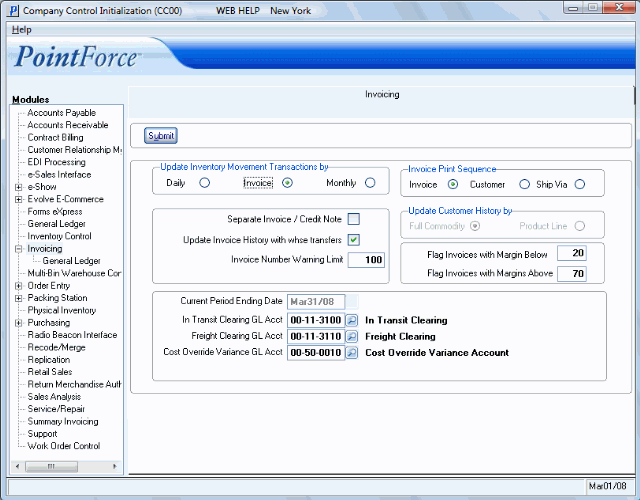The width and height of the screenshot is (640, 500).
Task: Open lookup for Cost Override Variance GL Acct
Action: pos(351,353)
